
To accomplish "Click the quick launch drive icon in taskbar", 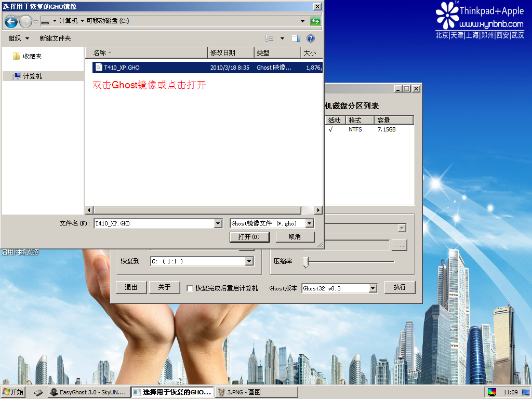I will click(x=38, y=392).
